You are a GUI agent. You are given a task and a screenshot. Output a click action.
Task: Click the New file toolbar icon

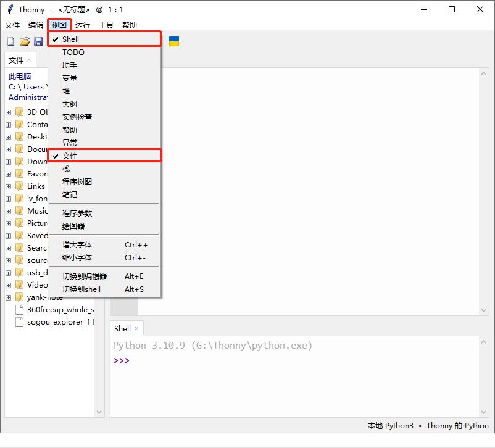pyautogui.click(x=10, y=41)
